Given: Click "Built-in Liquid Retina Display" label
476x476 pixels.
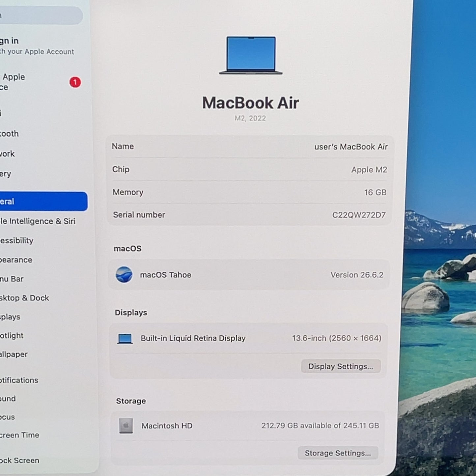Looking at the screenshot, I should pos(193,338).
